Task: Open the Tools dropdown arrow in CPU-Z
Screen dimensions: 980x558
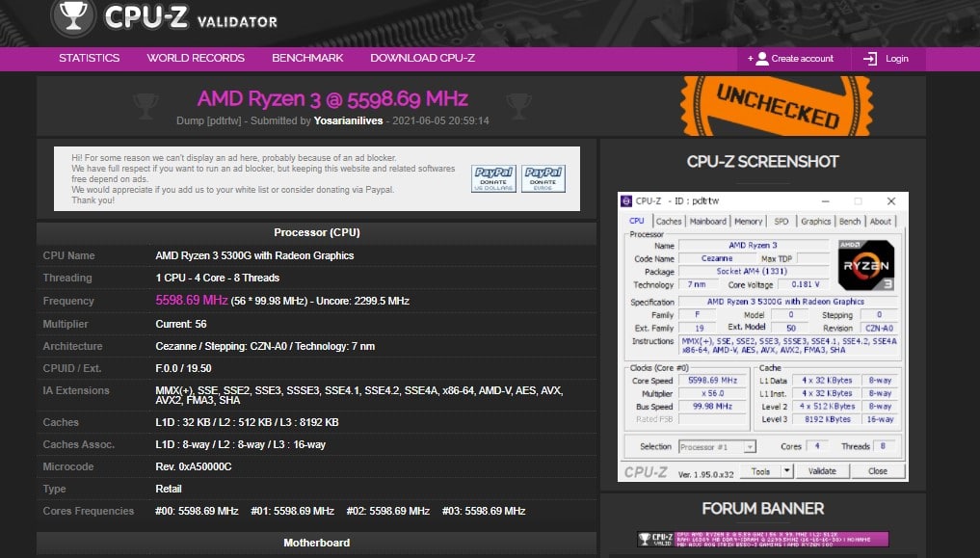Action: (787, 471)
